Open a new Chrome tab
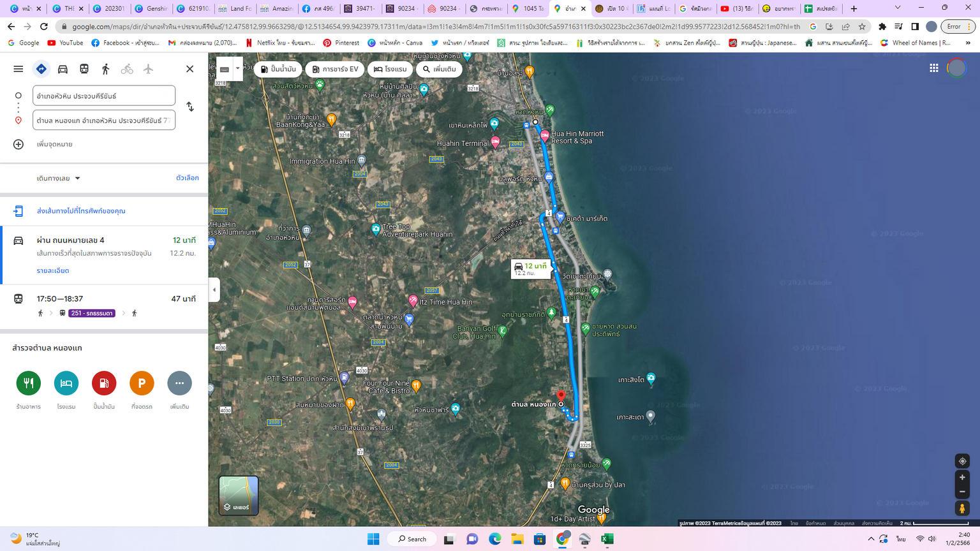The height and width of the screenshot is (551, 980). pyautogui.click(x=854, y=9)
